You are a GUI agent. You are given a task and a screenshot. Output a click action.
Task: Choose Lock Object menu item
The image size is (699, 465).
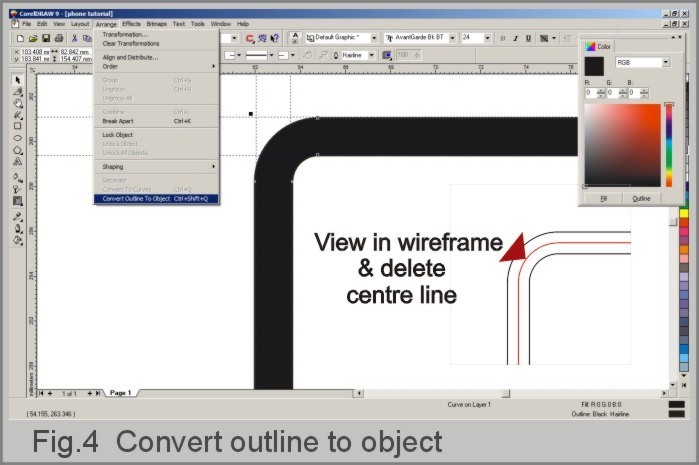point(156,135)
